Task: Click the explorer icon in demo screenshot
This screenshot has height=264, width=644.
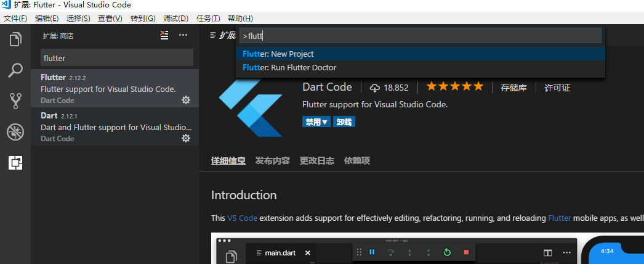Action: (x=232, y=257)
